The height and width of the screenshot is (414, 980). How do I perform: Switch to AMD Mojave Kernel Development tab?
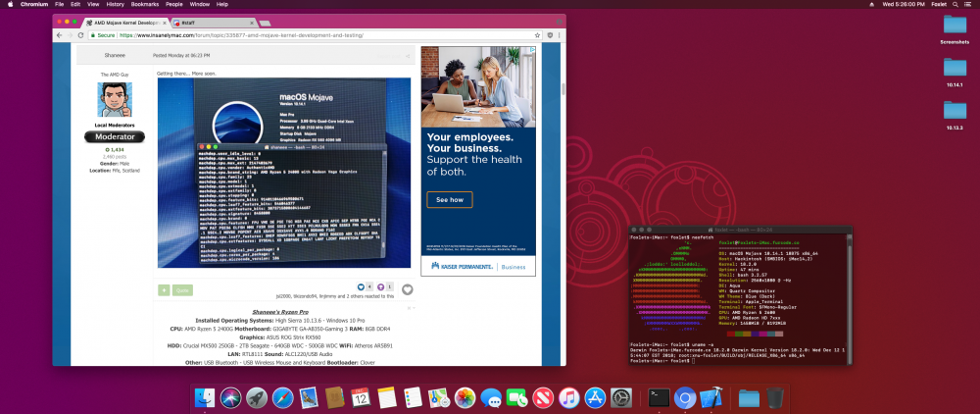click(x=123, y=23)
